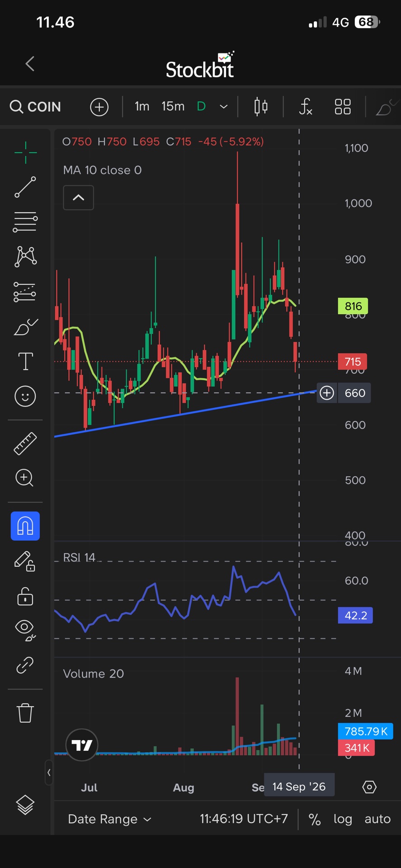The width and height of the screenshot is (401, 868).
Task: Collapse the indicator legend chevron
Action: pyautogui.click(x=79, y=198)
